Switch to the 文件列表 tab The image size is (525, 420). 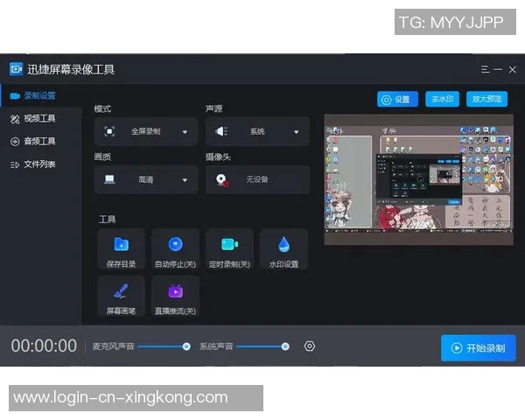click(x=41, y=164)
